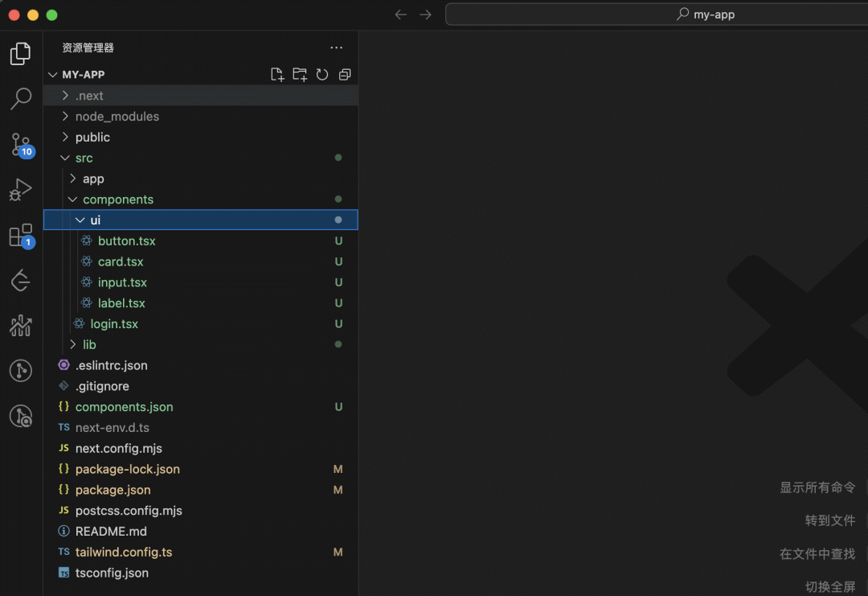This screenshot has height=596, width=868.
Task: Open README.md file
Action: pyautogui.click(x=200, y=532)
